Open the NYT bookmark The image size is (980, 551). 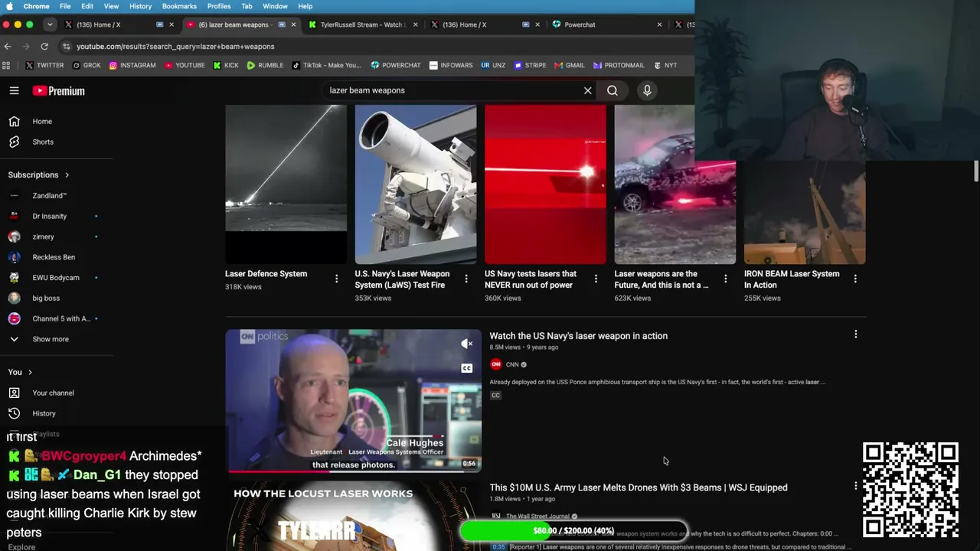pyautogui.click(x=665, y=65)
